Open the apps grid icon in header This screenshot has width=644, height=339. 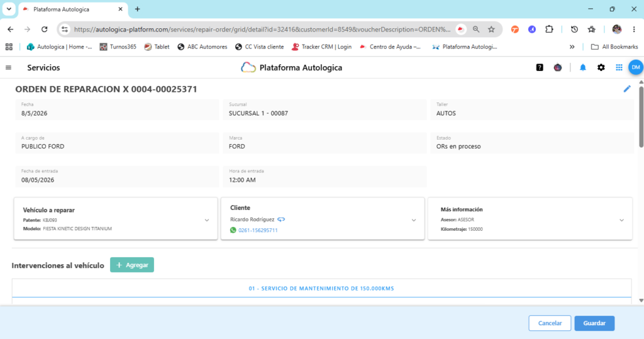tap(619, 68)
